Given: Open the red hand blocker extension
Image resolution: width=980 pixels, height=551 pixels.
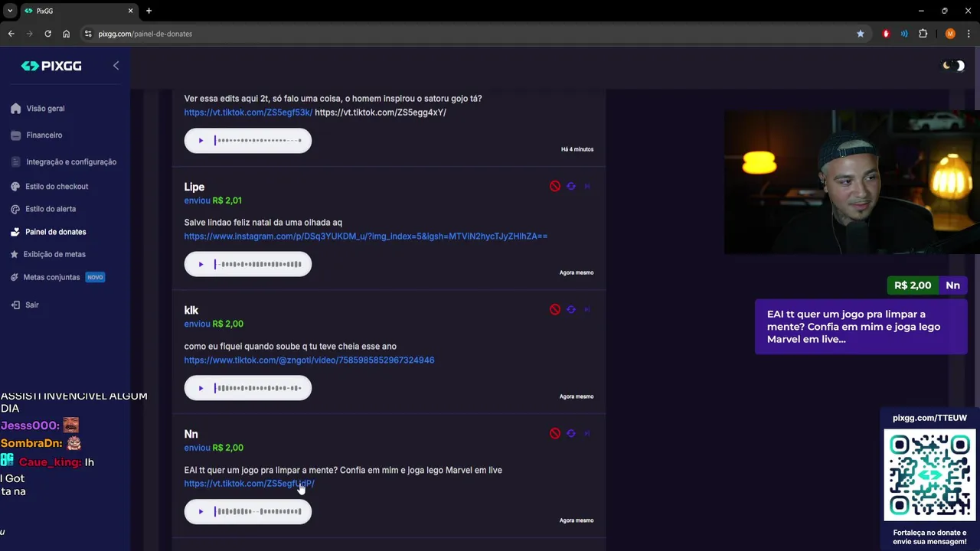Looking at the screenshot, I should [x=886, y=34].
